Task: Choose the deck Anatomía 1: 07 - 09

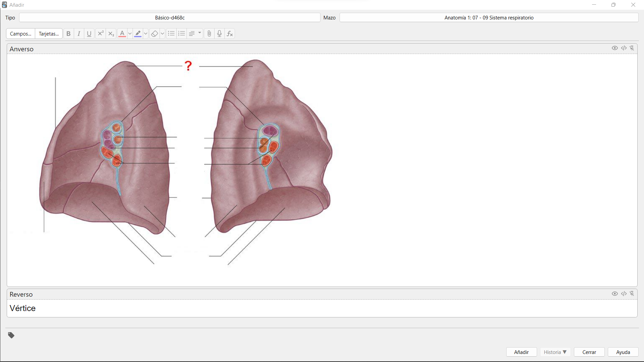Action: pos(489,18)
